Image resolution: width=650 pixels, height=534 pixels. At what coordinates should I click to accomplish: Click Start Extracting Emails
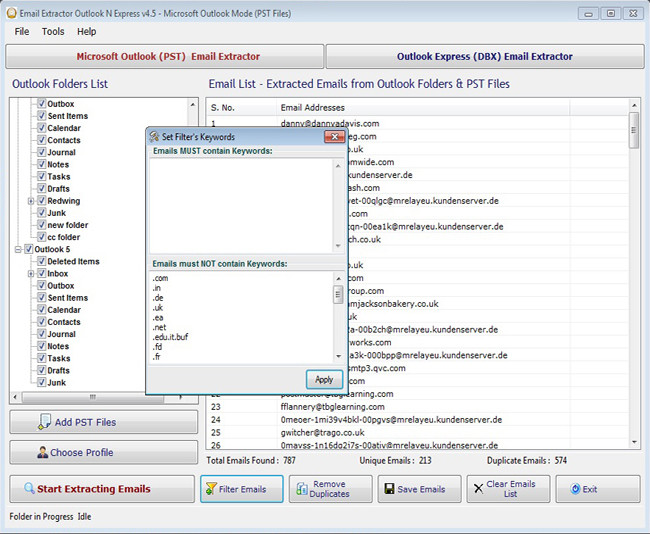point(102,489)
